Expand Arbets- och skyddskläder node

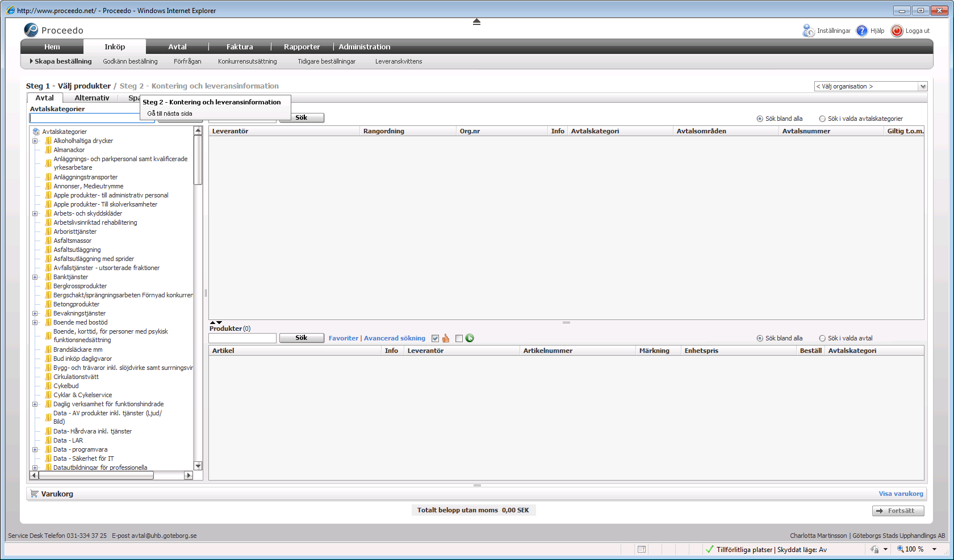pyautogui.click(x=35, y=213)
